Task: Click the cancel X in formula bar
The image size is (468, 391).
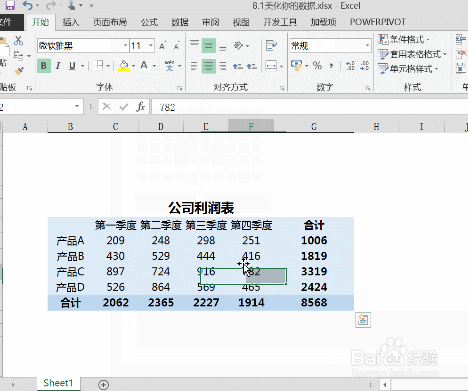Action: click(x=107, y=107)
